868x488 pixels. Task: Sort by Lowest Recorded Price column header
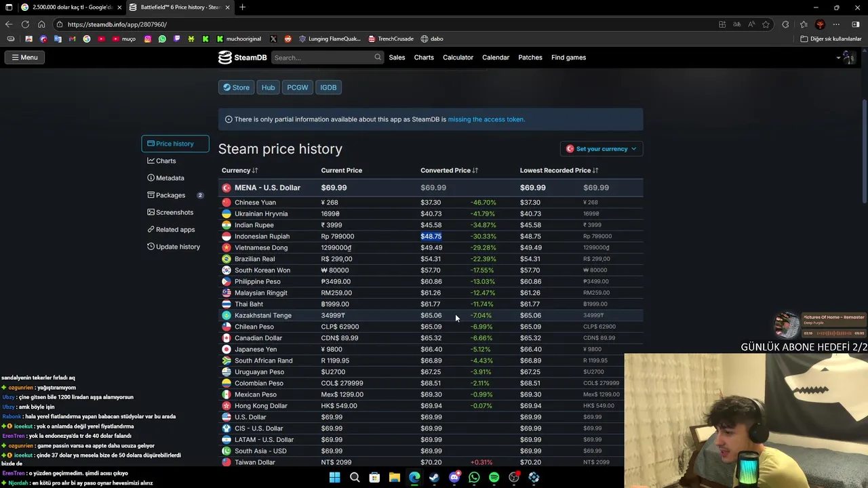point(559,170)
